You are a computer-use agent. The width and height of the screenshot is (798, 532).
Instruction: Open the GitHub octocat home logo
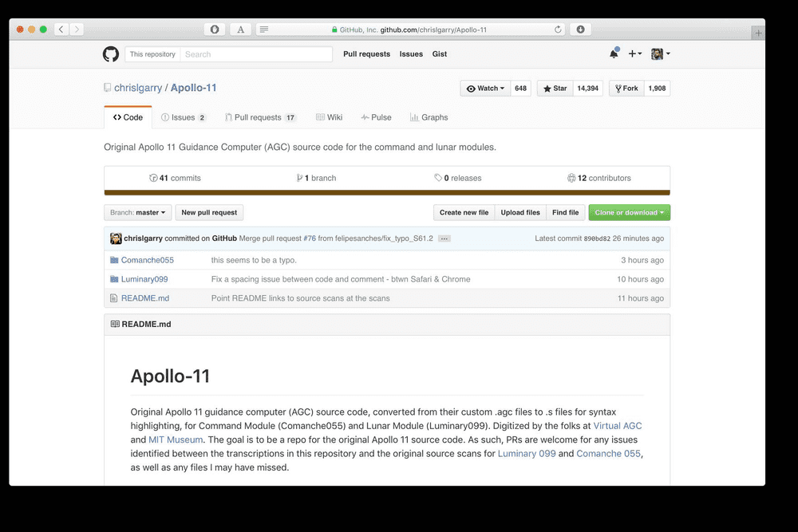[x=110, y=54]
